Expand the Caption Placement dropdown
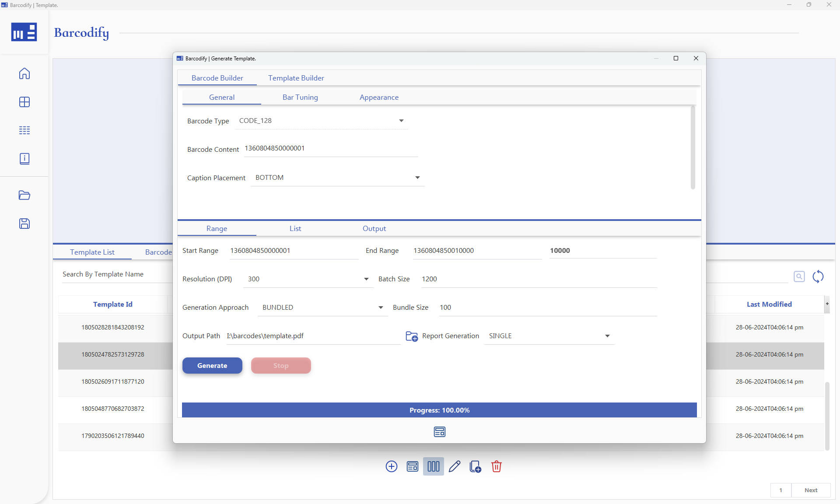 point(417,178)
